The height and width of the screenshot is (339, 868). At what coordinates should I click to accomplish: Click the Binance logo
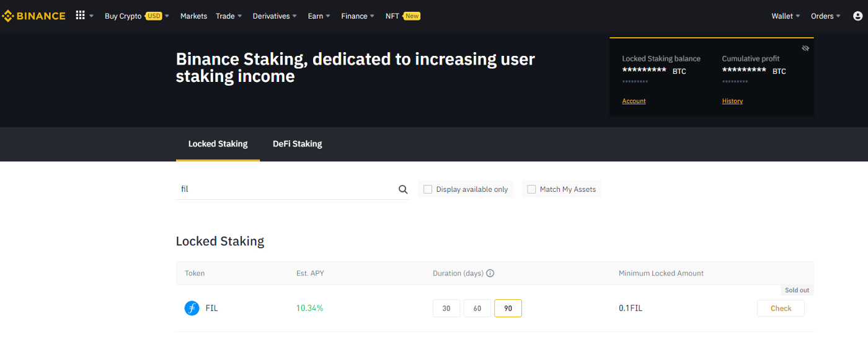click(34, 16)
